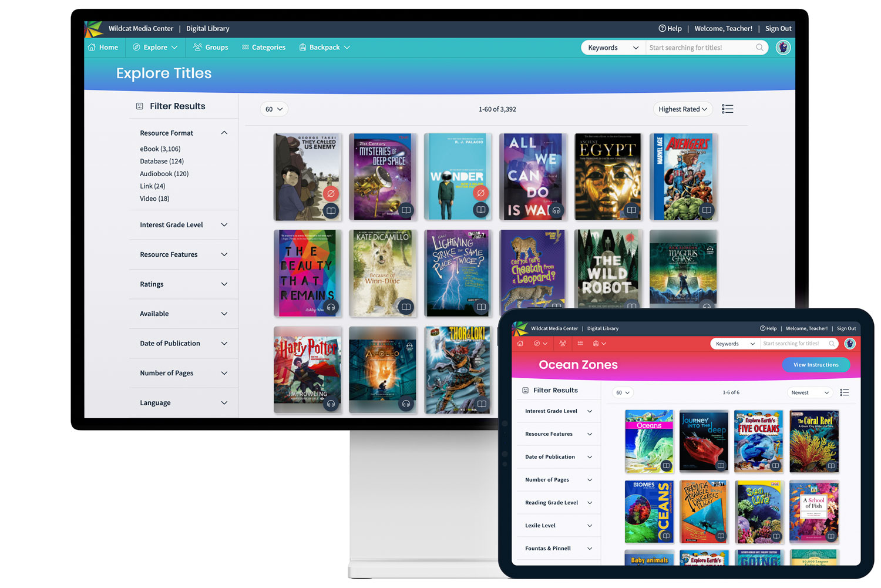Click audiobook icon on Harry Potter cover
881x588 pixels.
331,404
